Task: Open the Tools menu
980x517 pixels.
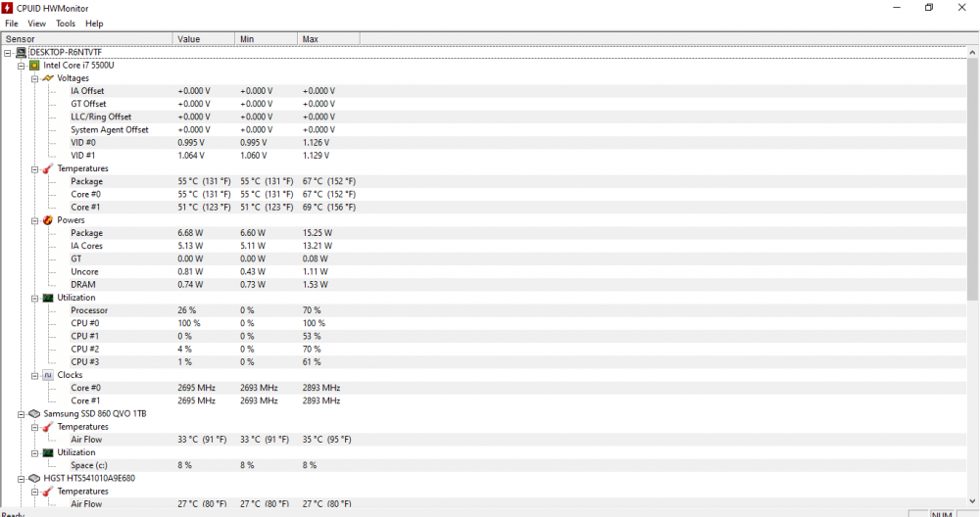Action: coord(65,23)
